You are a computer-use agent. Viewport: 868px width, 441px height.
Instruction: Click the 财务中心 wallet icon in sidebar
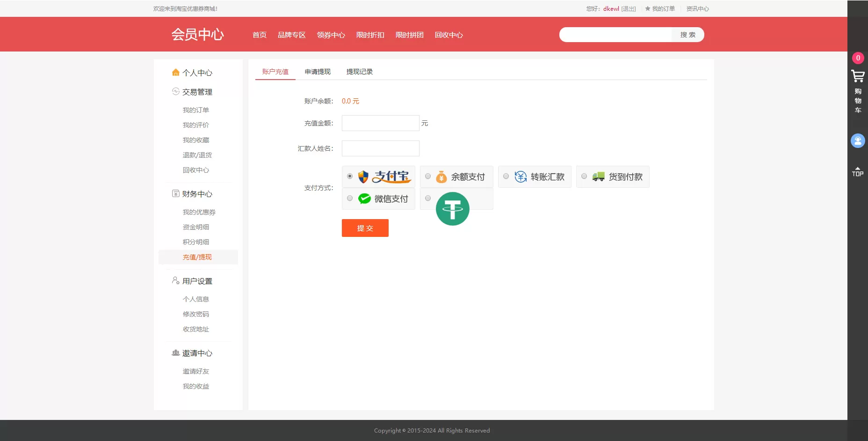tap(175, 193)
